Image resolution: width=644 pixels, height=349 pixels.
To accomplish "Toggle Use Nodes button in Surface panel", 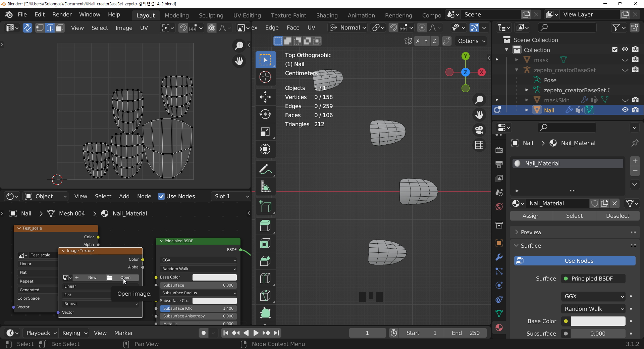I will [575, 261].
